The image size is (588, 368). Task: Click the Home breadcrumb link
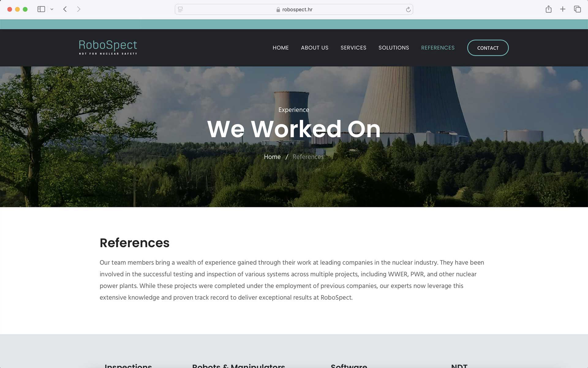(x=272, y=157)
